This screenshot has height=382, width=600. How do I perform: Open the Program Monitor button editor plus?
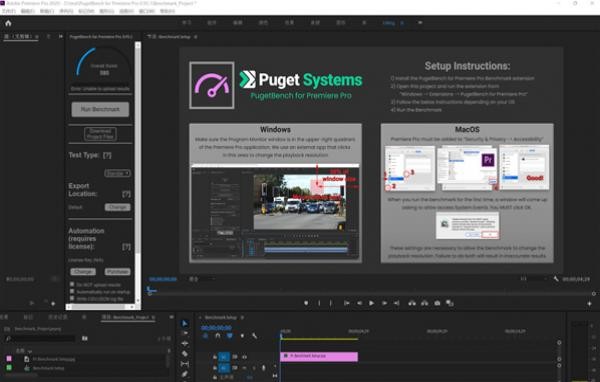tap(589, 303)
